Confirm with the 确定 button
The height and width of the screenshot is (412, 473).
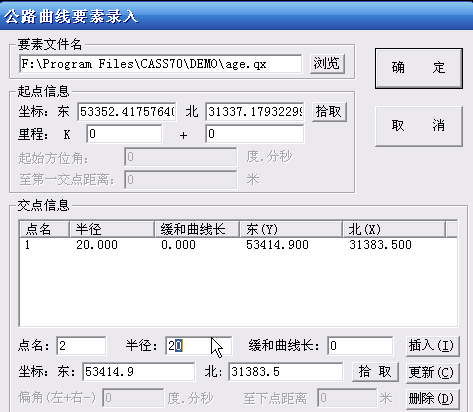[x=419, y=68]
